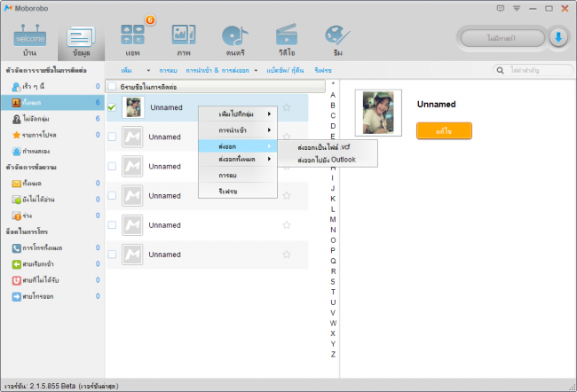Select ทั้งหมด under contacts manager

coord(52,103)
